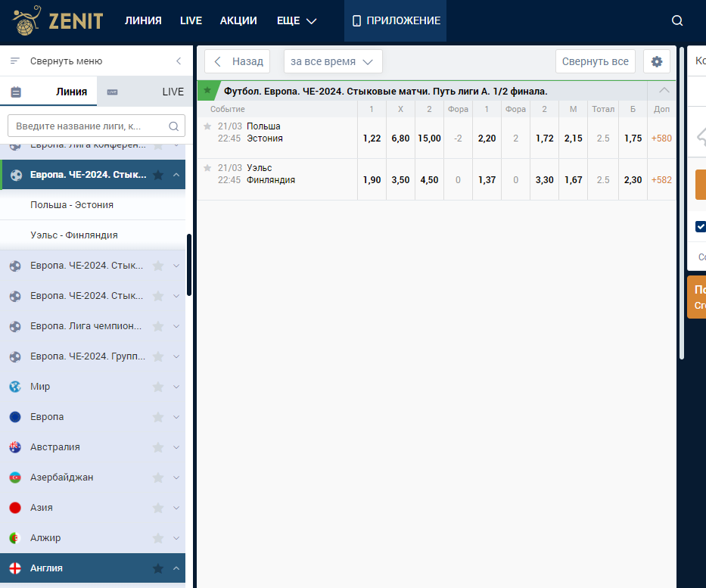Click the collapse menu hamburger icon
The width and height of the screenshot is (706, 588).
coord(15,61)
